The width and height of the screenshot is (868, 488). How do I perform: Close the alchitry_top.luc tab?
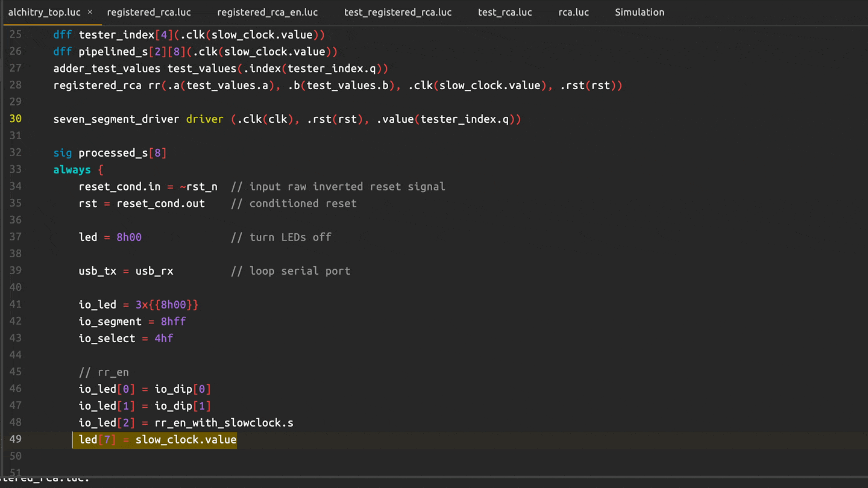pyautogui.click(x=90, y=12)
